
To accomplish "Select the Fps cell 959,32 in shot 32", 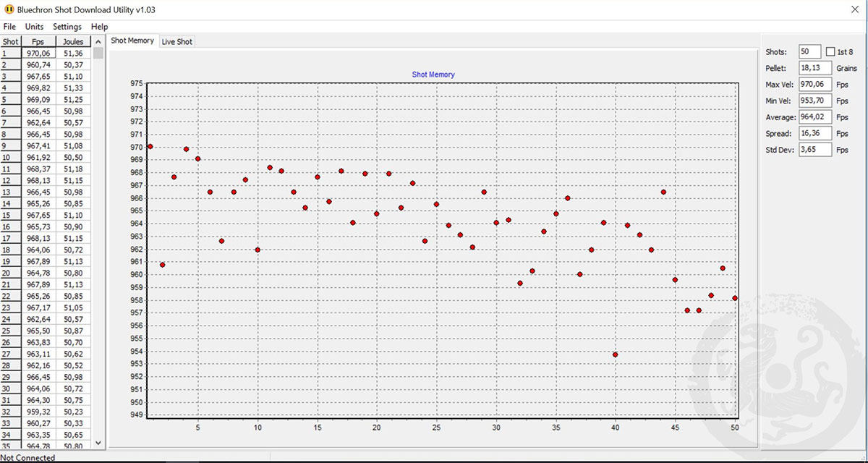I will (x=38, y=412).
